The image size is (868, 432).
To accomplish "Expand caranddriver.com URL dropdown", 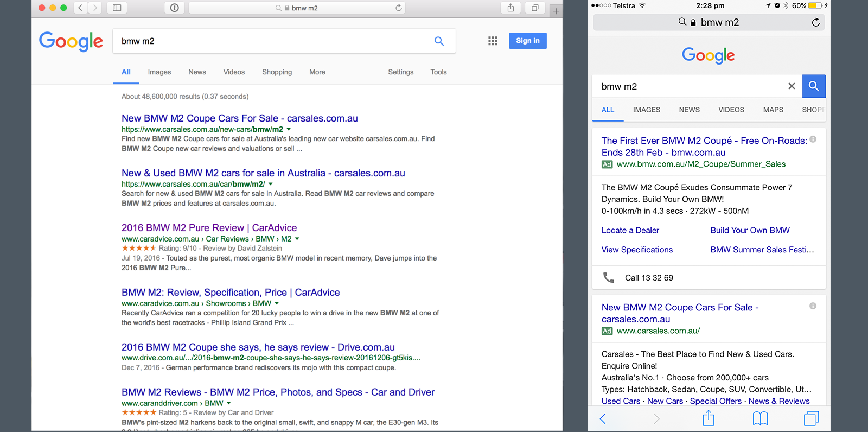I will pos(229,403).
